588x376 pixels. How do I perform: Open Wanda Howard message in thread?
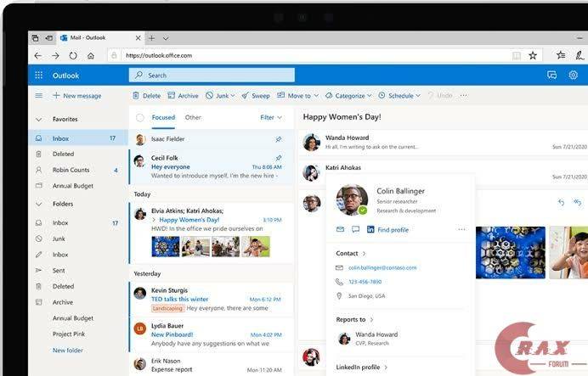pos(444,143)
